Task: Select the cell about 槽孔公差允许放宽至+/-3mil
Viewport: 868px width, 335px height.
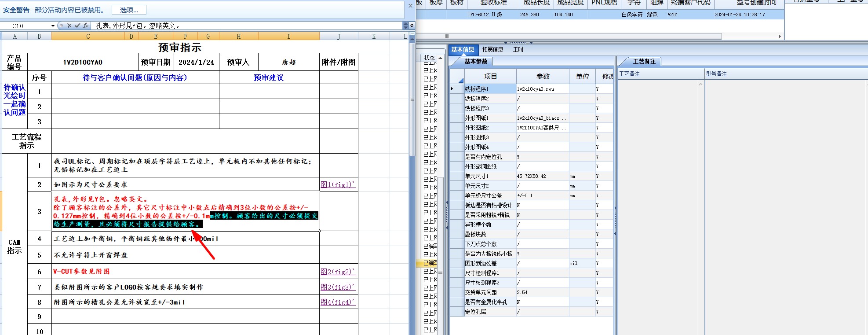Action: click(186, 302)
